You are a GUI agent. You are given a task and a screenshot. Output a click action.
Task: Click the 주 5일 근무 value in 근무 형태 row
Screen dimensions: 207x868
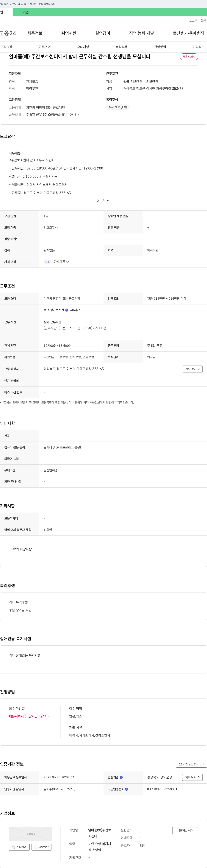click(154, 346)
